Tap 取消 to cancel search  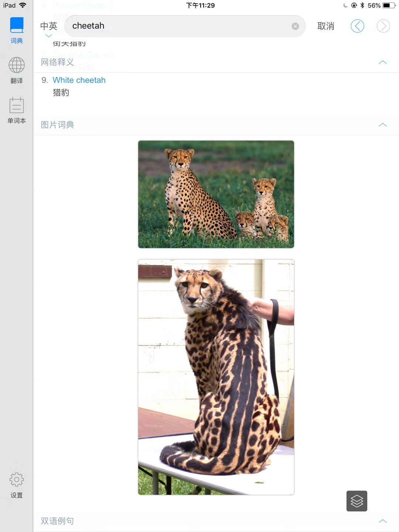326,26
